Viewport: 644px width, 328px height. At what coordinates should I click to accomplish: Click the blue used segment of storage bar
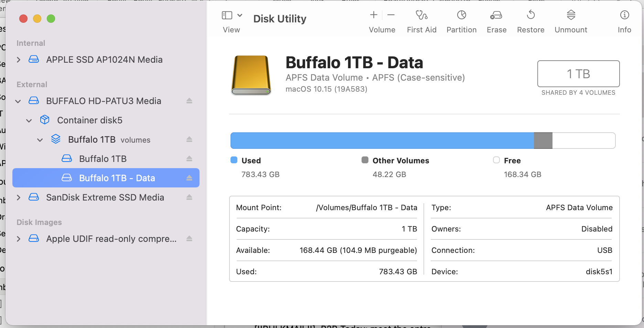coord(382,141)
